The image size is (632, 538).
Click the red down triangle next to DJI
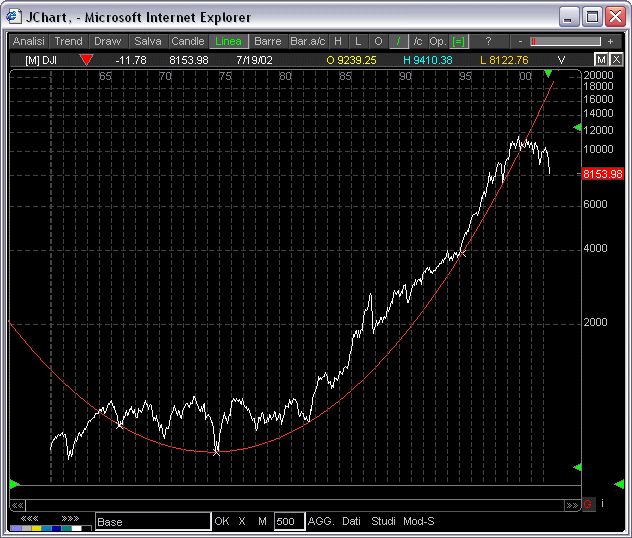point(86,60)
